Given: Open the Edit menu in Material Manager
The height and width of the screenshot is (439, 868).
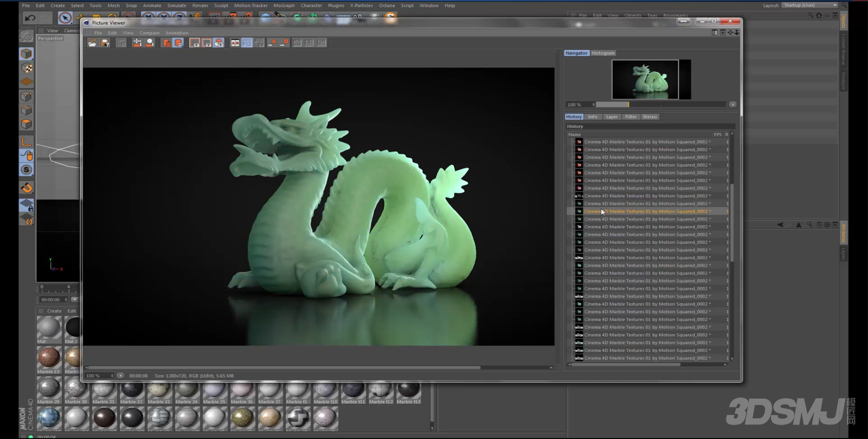Looking at the screenshot, I should point(72,311).
